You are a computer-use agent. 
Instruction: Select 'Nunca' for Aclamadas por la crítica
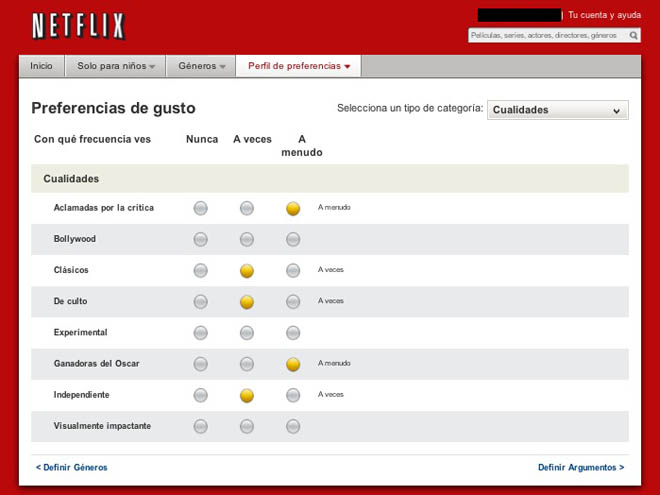[201, 208]
